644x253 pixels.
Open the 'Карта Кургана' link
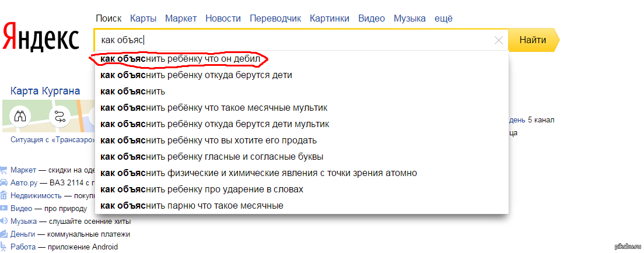point(45,91)
